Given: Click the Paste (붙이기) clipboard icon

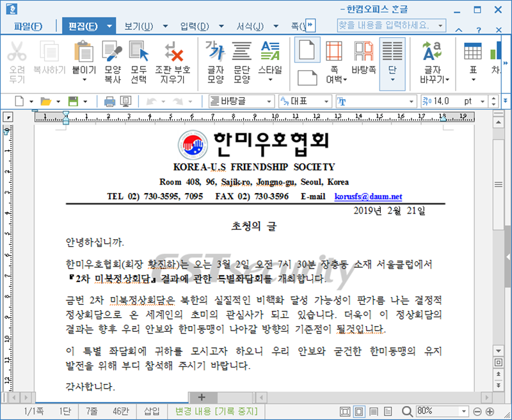Looking at the screenshot, I should click(x=84, y=51).
